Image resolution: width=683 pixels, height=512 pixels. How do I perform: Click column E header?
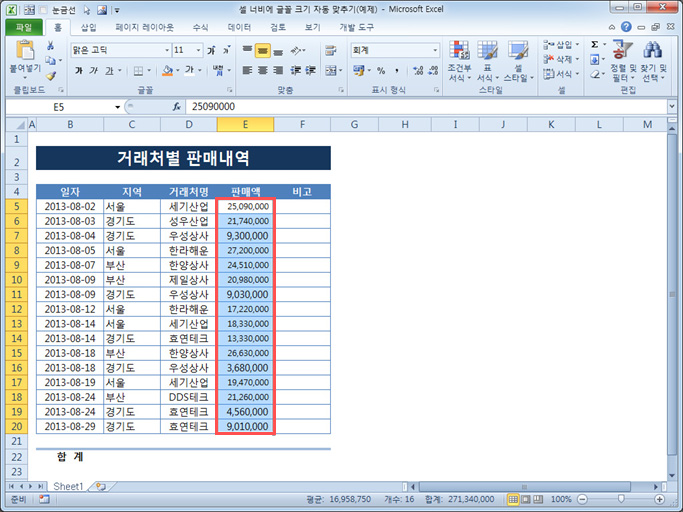[245, 125]
